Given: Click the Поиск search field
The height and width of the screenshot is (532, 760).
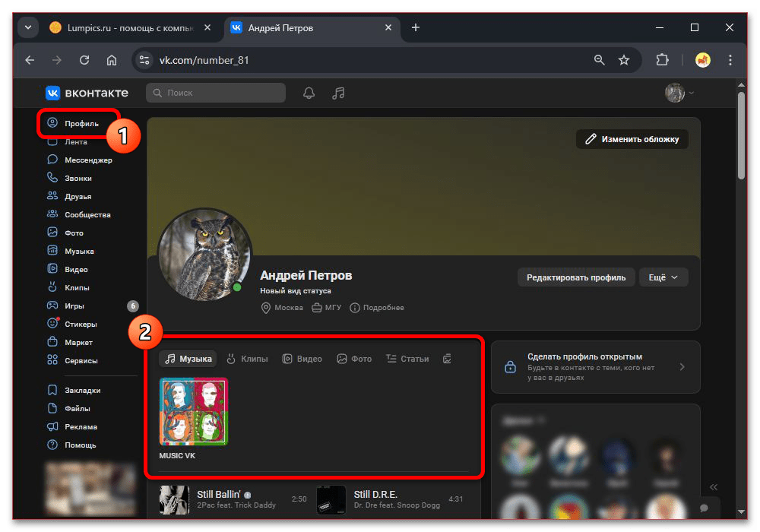Looking at the screenshot, I should click(216, 93).
